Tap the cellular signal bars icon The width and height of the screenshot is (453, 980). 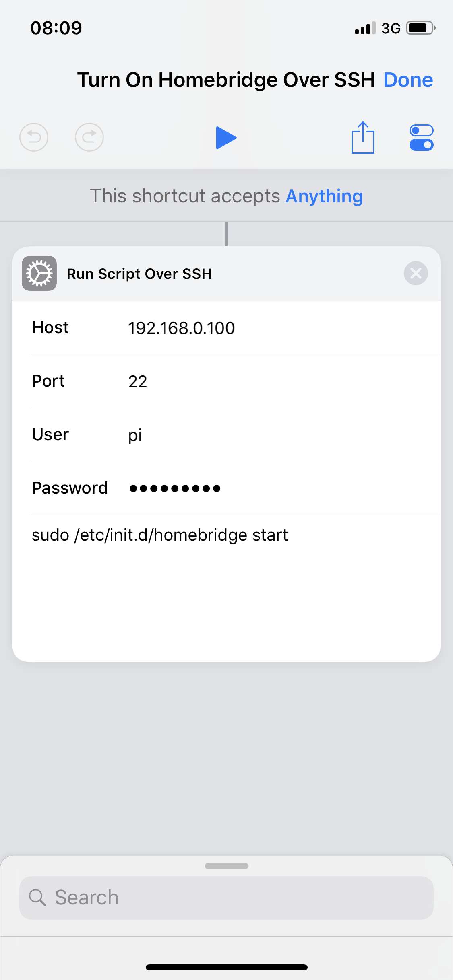tap(365, 28)
